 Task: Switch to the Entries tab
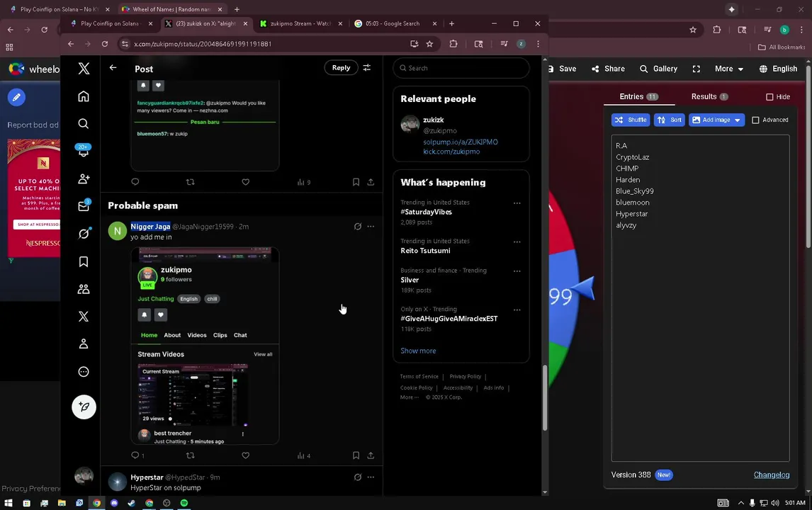pyautogui.click(x=638, y=97)
